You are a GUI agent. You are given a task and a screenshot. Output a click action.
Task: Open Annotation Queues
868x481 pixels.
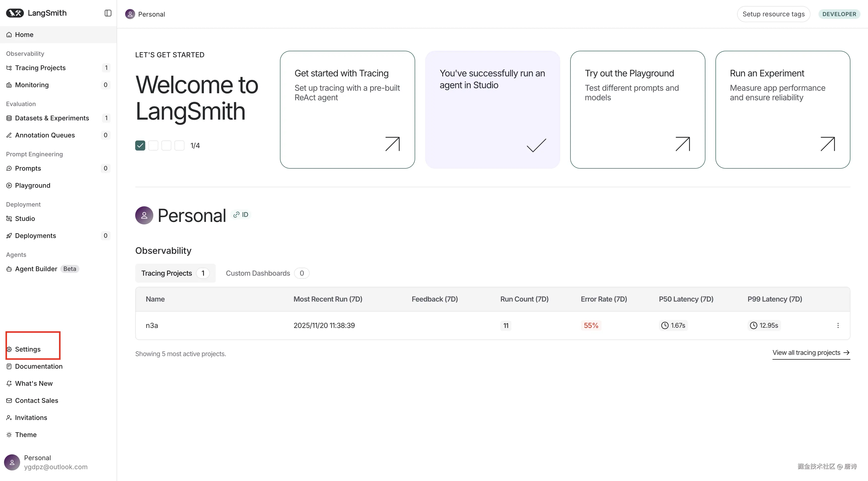[x=45, y=135]
